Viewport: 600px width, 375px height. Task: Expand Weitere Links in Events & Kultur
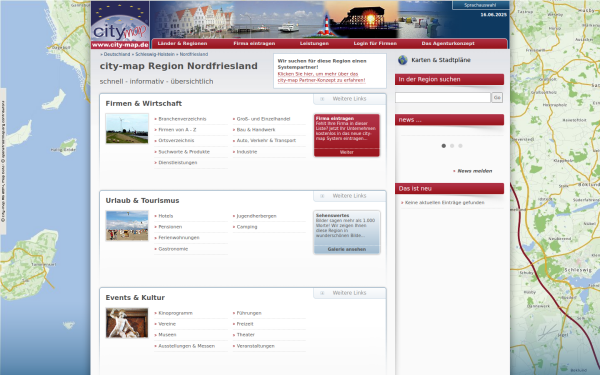pos(349,293)
